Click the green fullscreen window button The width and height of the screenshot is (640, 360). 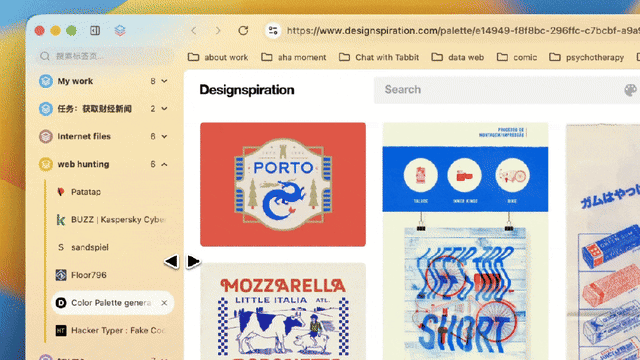tap(71, 31)
